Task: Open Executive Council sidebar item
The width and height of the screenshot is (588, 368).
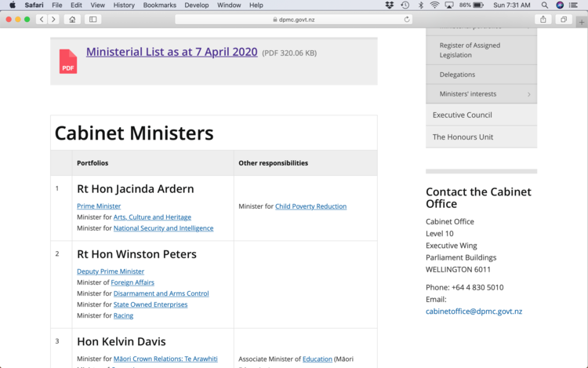Action: pyautogui.click(x=481, y=115)
